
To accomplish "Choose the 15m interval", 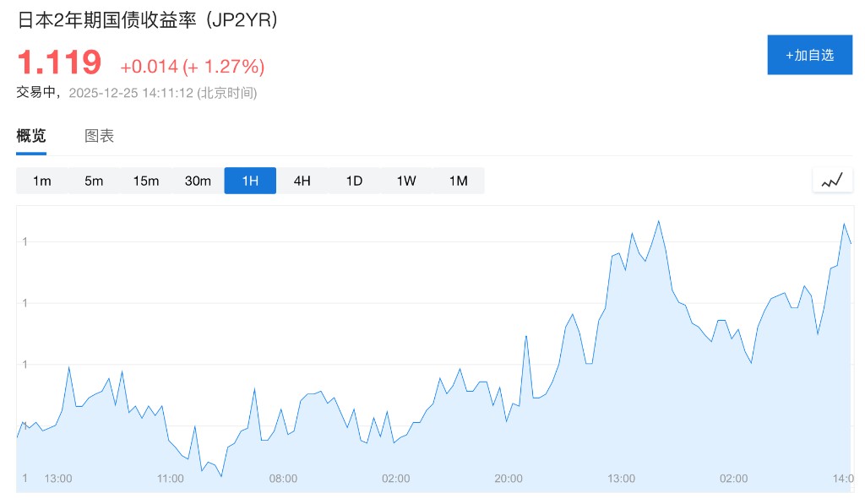I will point(146,181).
